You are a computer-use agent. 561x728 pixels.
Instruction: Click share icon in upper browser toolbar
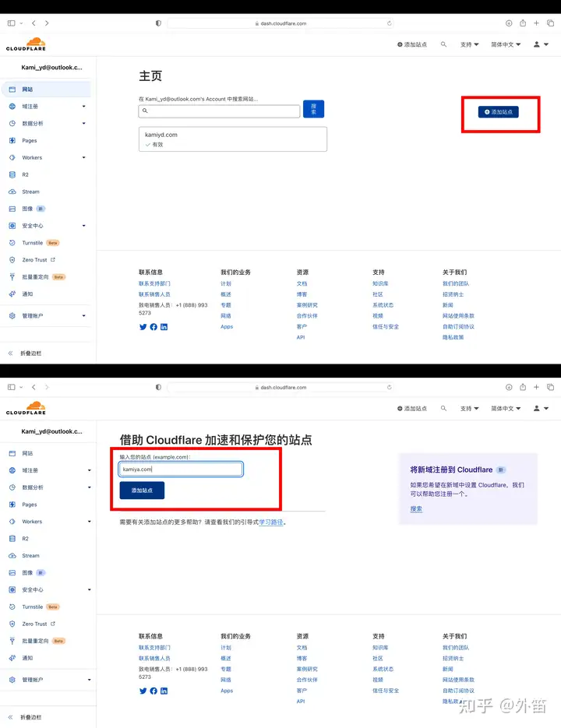pos(523,23)
